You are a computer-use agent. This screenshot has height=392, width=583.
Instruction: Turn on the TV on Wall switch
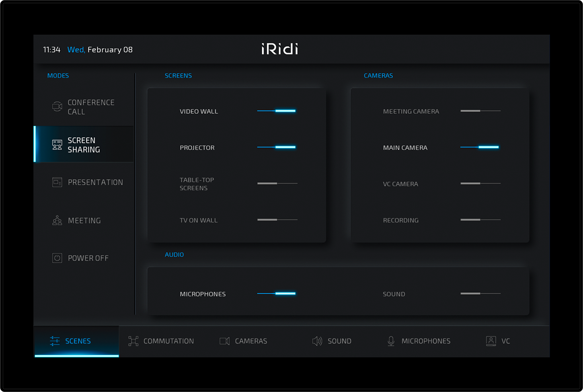[277, 220]
